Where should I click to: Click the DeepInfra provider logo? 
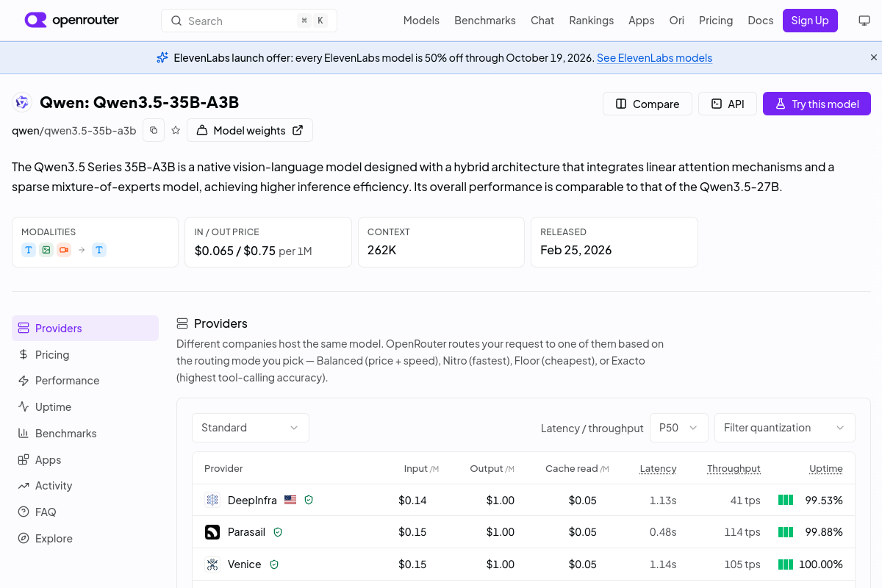(x=212, y=500)
